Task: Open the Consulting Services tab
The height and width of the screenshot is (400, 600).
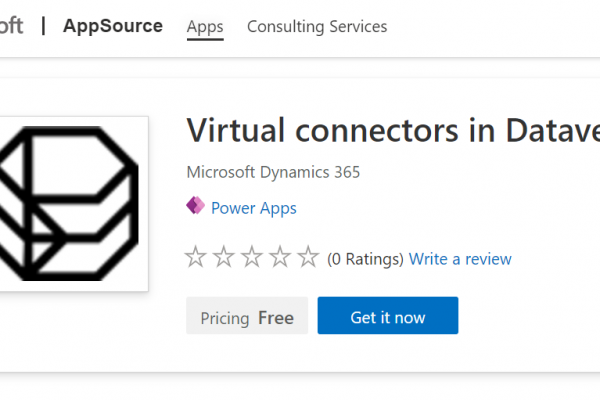Action: pos(317,27)
